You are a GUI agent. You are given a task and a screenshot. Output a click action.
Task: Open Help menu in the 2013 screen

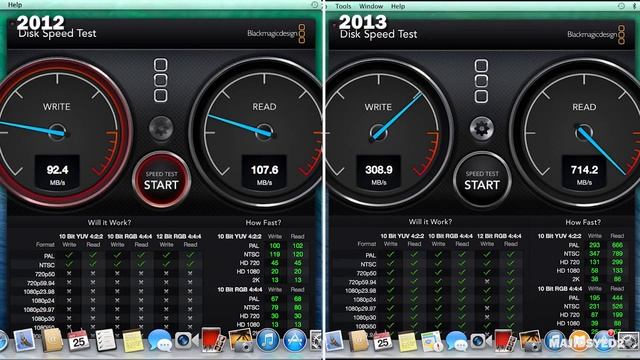click(x=398, y=6)
